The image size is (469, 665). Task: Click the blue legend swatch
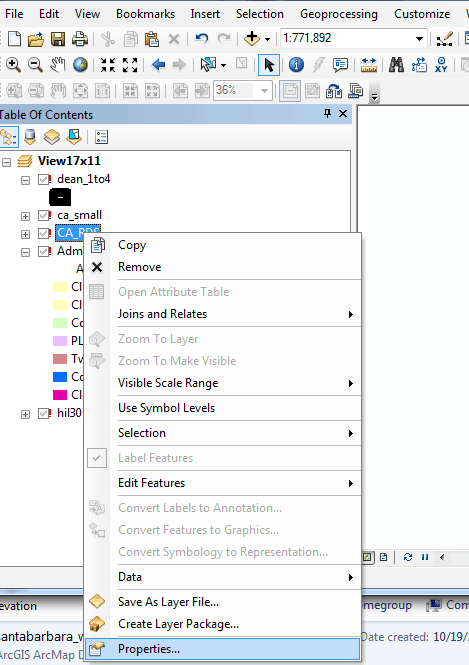pos(60,377)
